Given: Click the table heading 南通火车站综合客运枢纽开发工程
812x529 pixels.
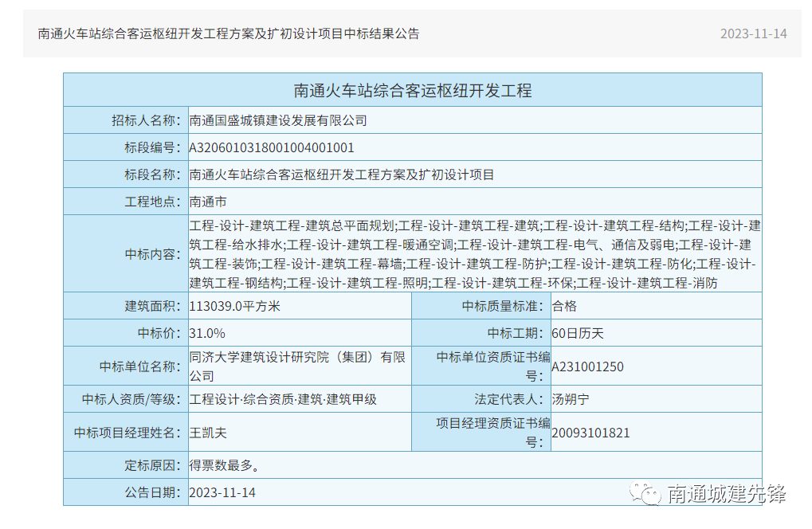Looking at the screenshot, I should coord(412,90).
